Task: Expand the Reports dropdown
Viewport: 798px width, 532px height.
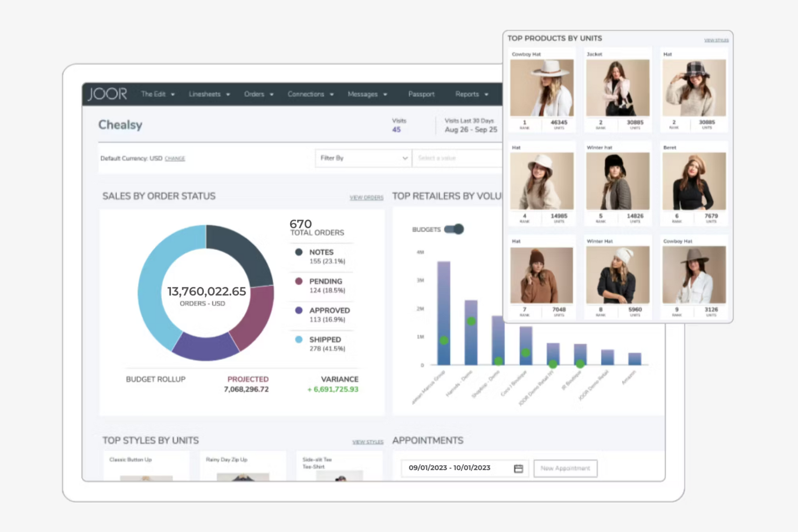Action: pos(470,94)
